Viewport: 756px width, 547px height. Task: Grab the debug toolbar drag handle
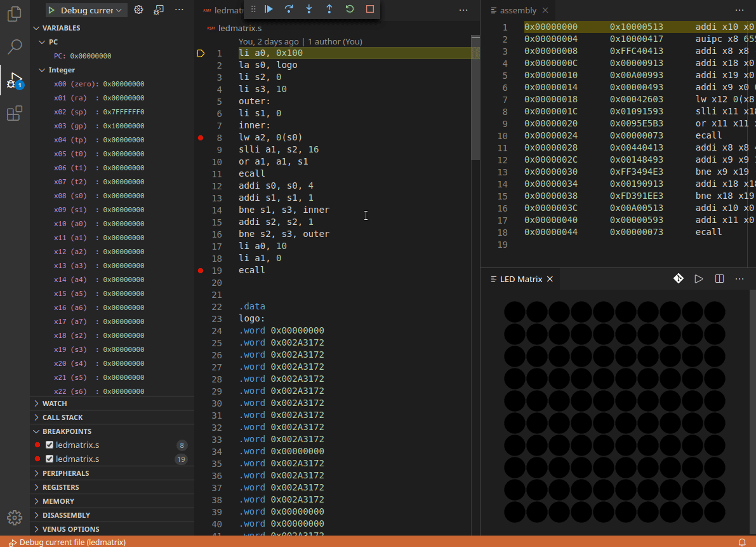(x=253, y=9)
